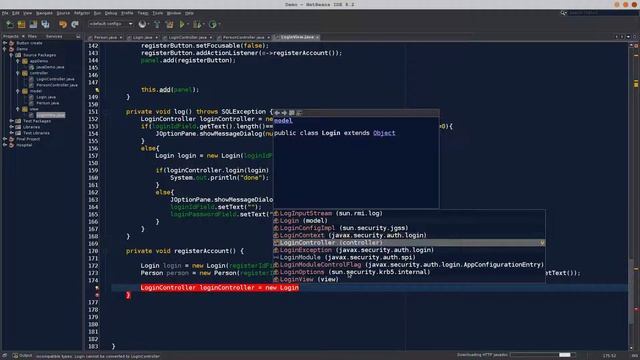Choose 'LoginModule (javax.security.auth.spi)' completion item
Viewport: 640px width, 360px height.
click(409, 258)
